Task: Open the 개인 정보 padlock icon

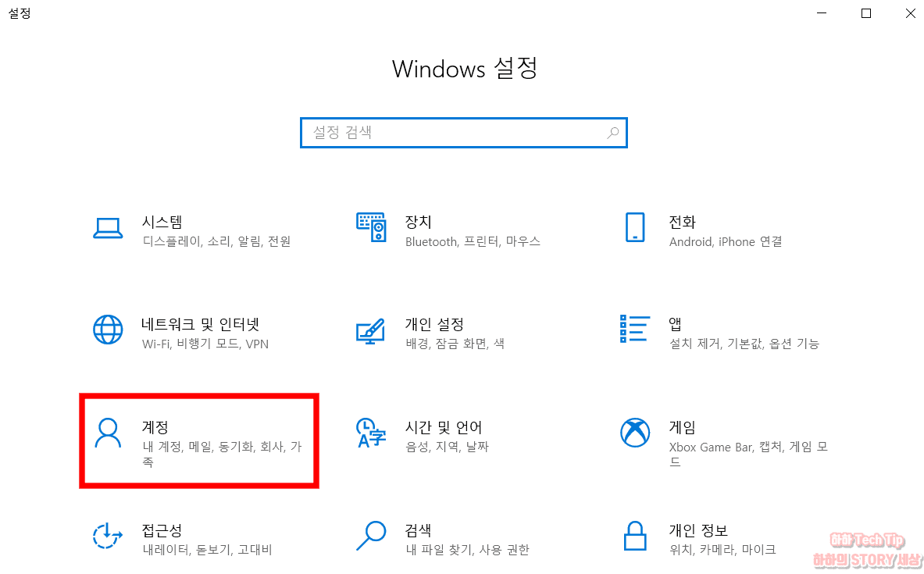Action: tap(635, 536)
